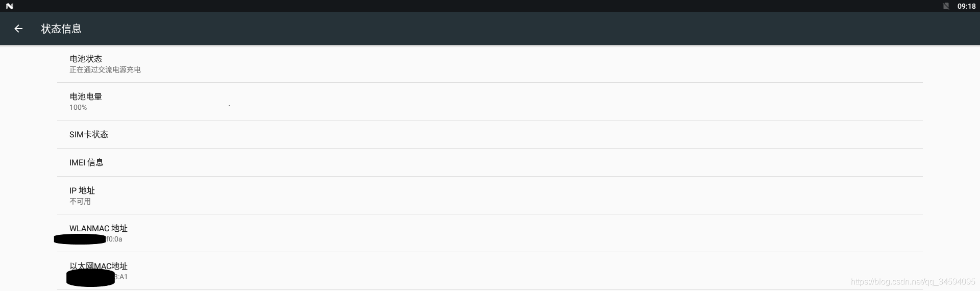Select the 3:A1 Ethernet MAC ending
Screen dimensions: 980x291
[121, 277]
